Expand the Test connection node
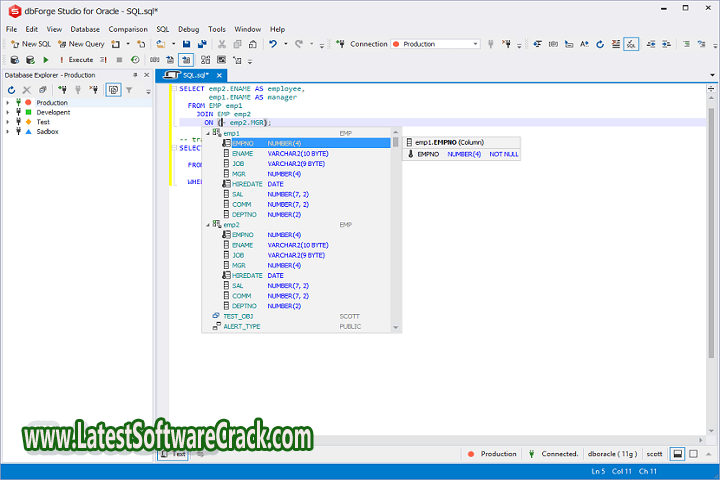The image size is (720, 480). pyautogui.click(x=7, y=122)
